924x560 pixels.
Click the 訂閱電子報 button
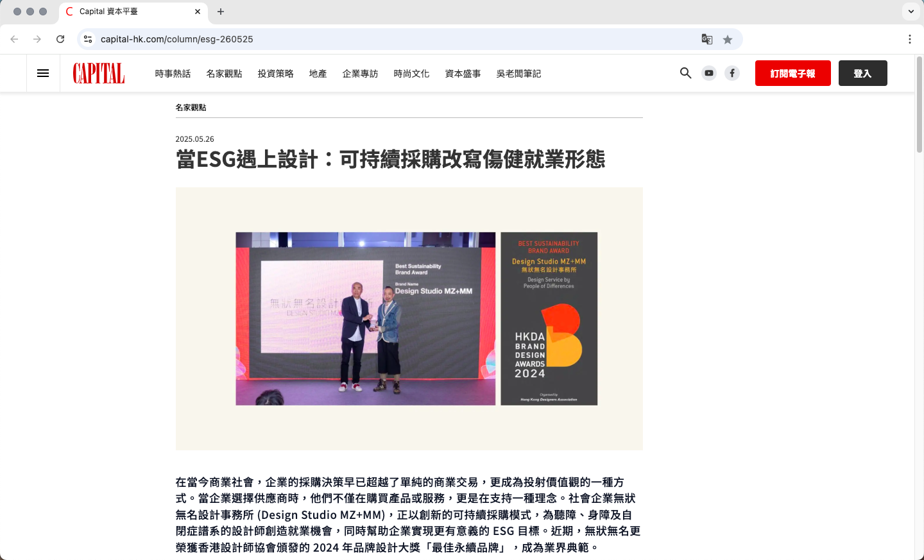(793, 73)
